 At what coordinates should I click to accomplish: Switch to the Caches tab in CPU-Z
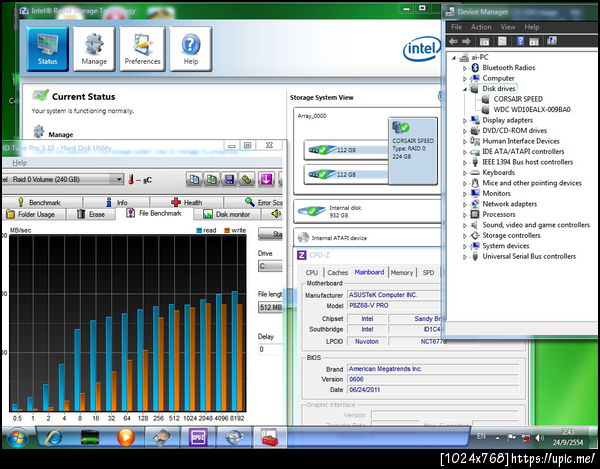click(338, 272)
